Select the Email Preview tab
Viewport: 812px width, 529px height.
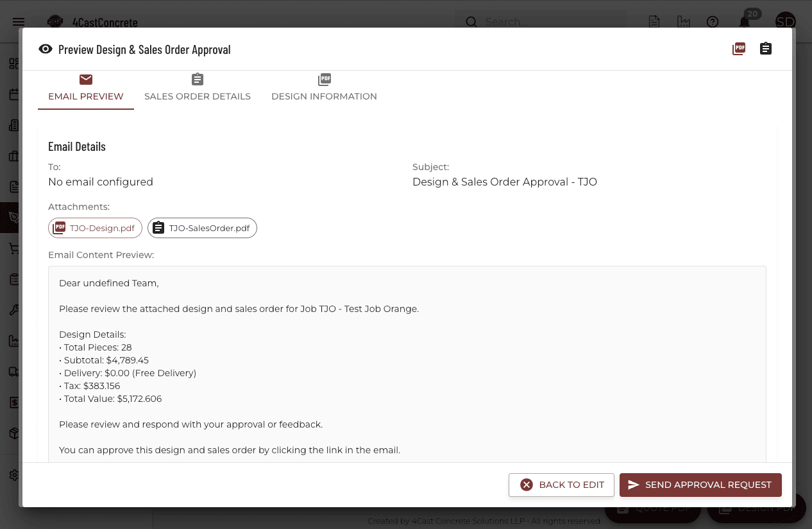(85, 89)
